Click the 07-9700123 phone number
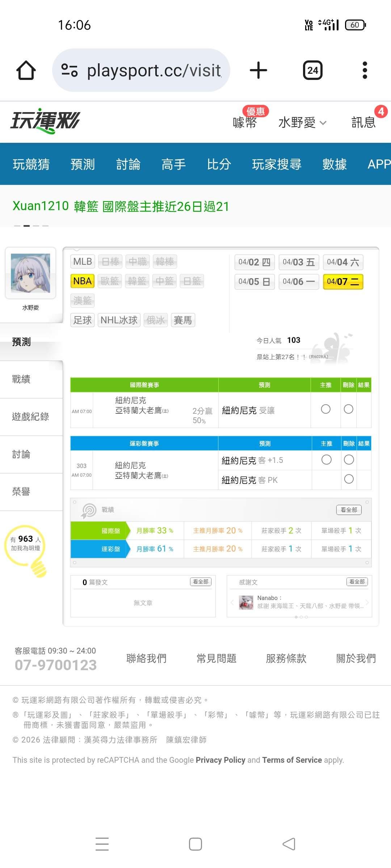This screenshot has height=868, width=391. 56,665
